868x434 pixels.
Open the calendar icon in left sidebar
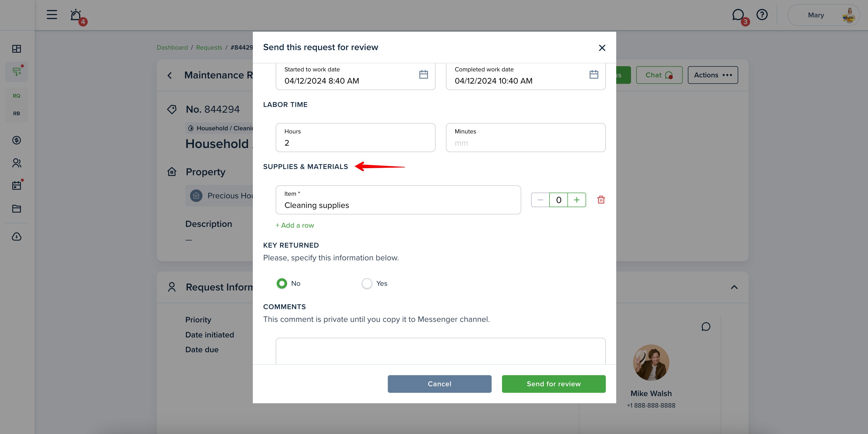click(17, 185)
